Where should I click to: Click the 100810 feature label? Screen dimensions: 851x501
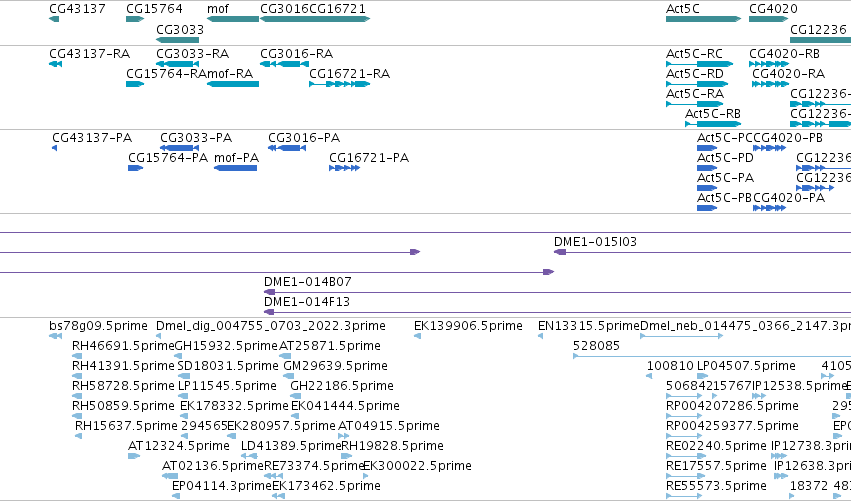coord(670,366)
